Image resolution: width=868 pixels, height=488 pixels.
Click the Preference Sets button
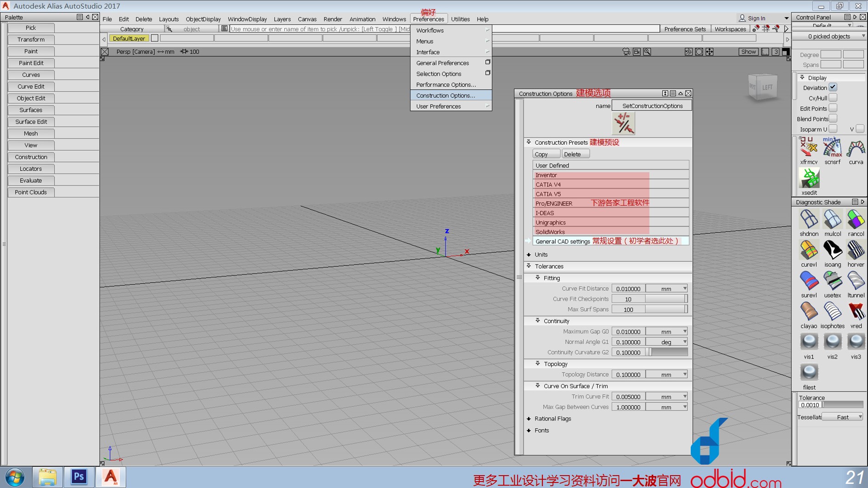[x=685, y=28]
